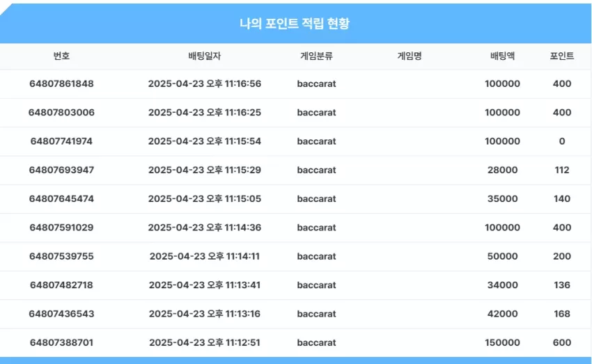Image resolution: width=592 pixels, height=364 pixels.
Task: Select bet number 64807645474
Action: pyautogui.click(x=61, y=198)
